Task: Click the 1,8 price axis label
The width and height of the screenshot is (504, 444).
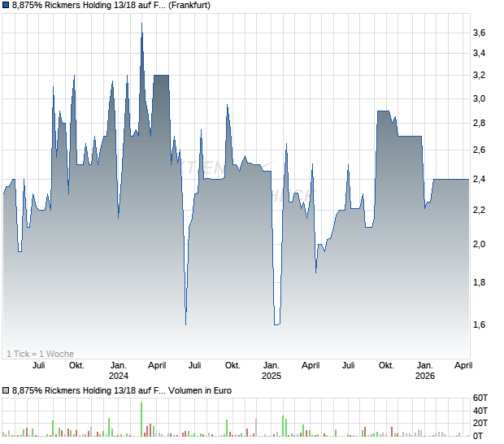Action: [479, 282]
